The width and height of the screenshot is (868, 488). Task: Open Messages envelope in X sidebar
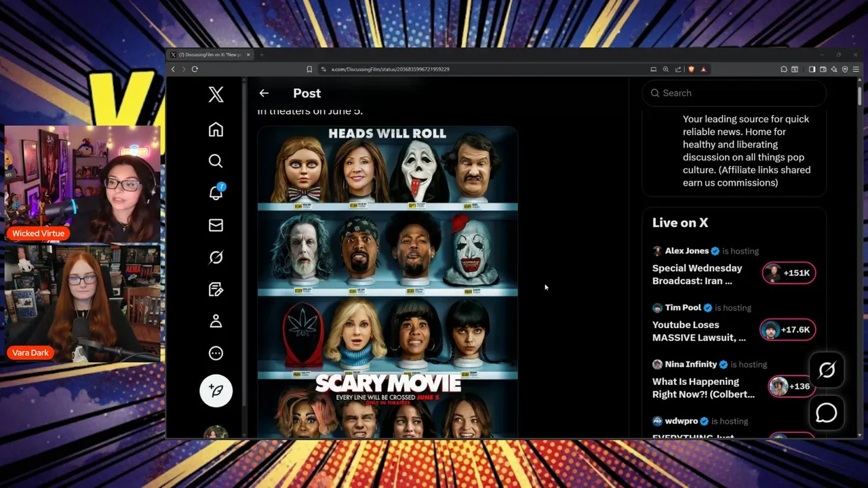[216, 225]
